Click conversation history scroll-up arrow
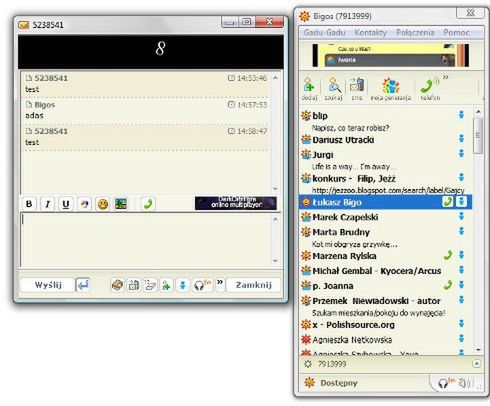This screenshot has height=406, width=490. click(275, 78)
